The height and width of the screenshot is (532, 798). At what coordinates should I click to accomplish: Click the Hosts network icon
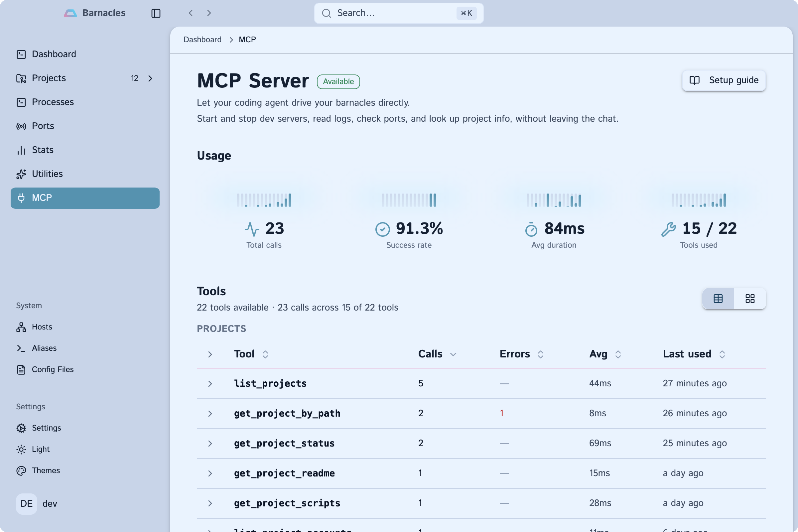pyautogui.click(x=21, y=327)
